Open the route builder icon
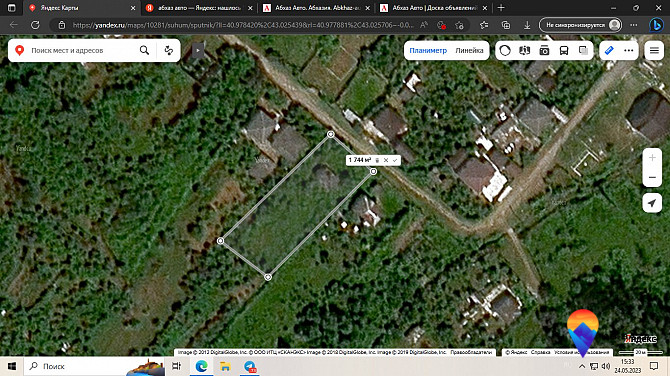Viewport: 670px width, 376px height. (x=169, y=50)
